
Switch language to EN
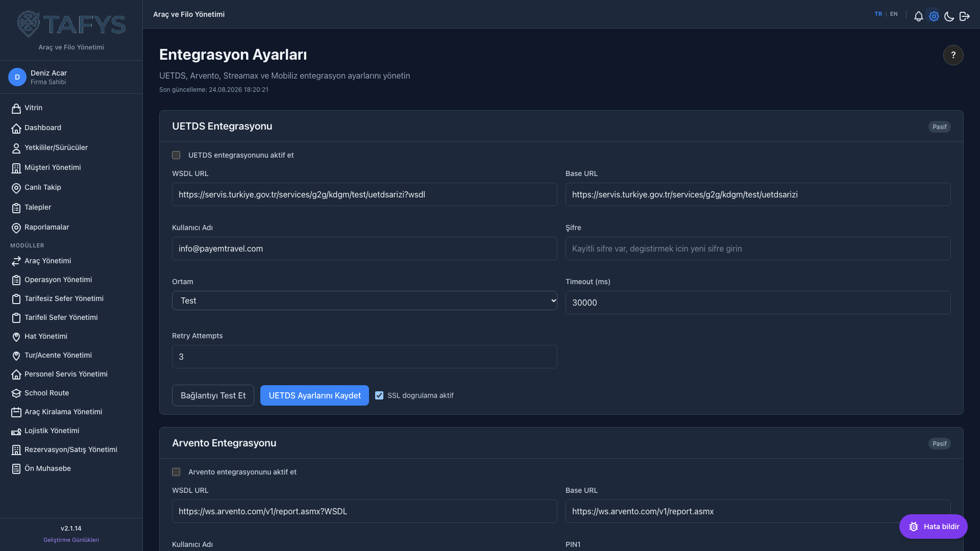coord(894,14)
